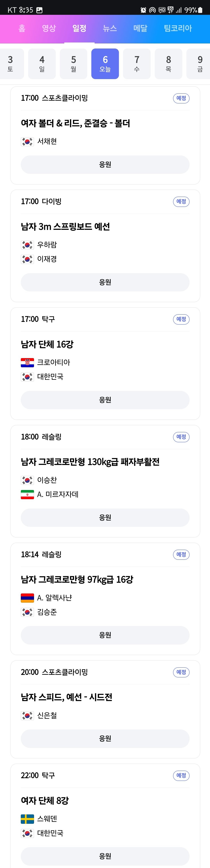This screenshot has height=868, width=210.
Task: Select date 7 수
Action: pyautogui.click(x=137, y=64)
